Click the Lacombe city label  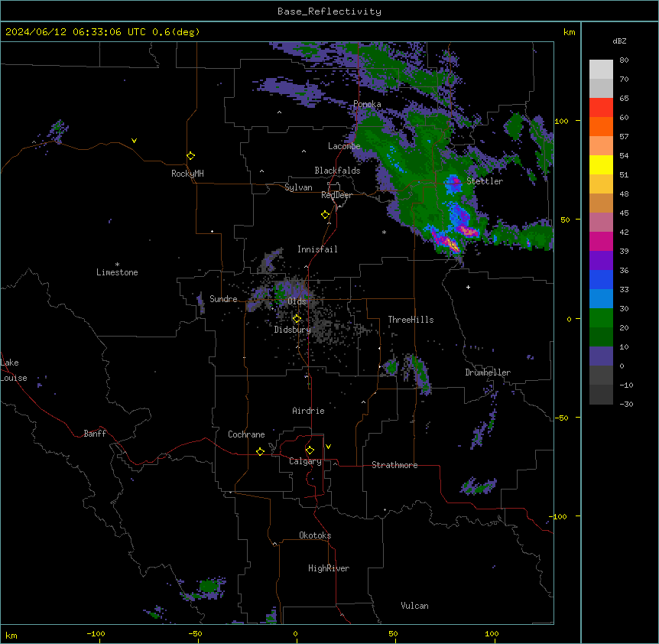(344, 146)
